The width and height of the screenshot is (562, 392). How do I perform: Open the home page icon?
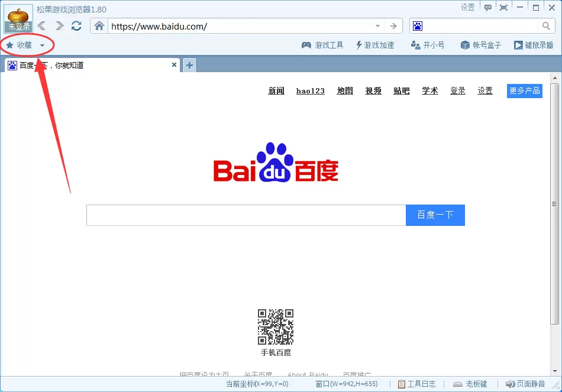pos(99,26)
